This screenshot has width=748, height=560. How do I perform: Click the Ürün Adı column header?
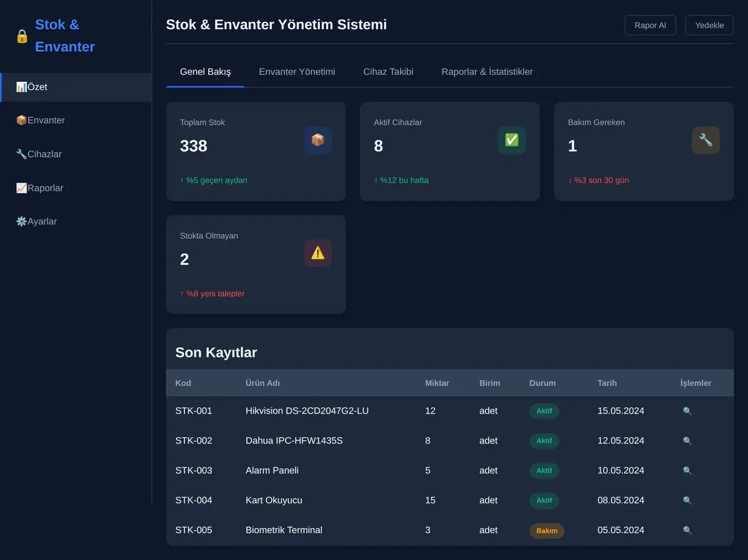click(263, 383)
